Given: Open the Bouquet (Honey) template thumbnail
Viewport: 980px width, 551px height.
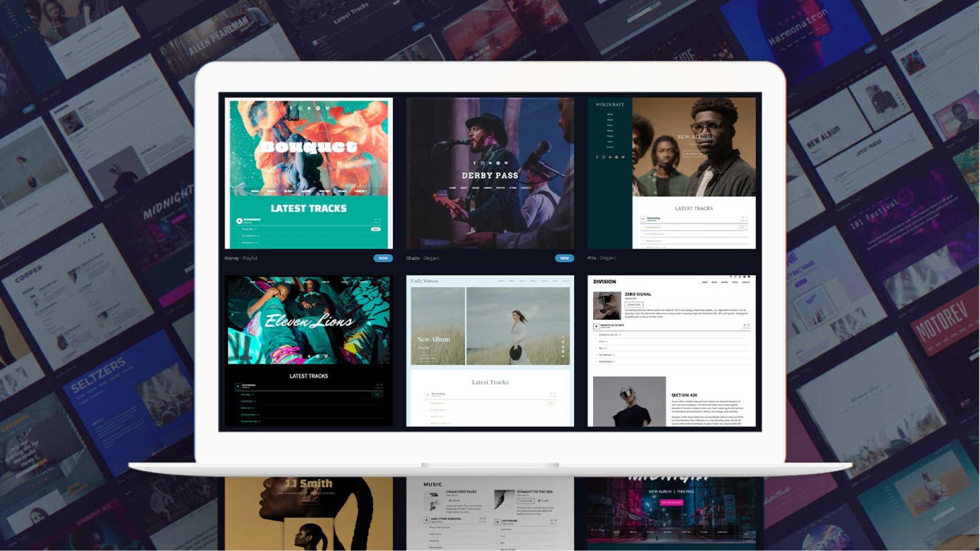Looking at the screenshot, I should [x=309, y=173].
